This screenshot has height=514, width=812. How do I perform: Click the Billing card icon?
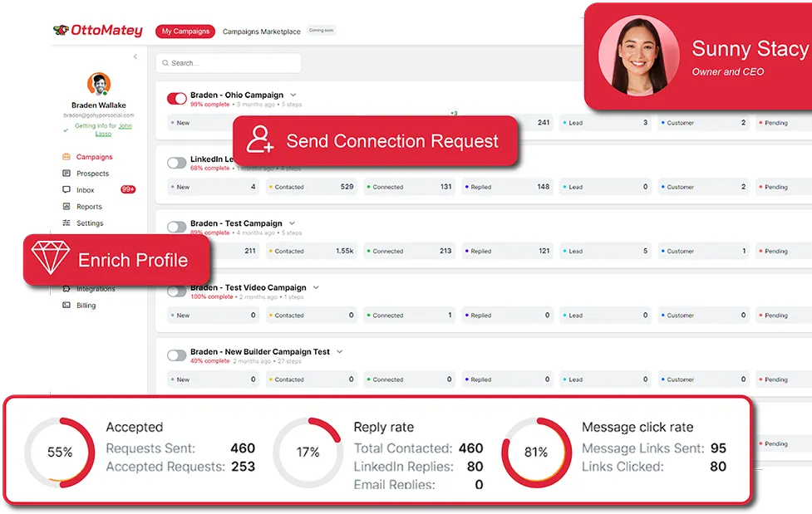(x=66, y=305)
